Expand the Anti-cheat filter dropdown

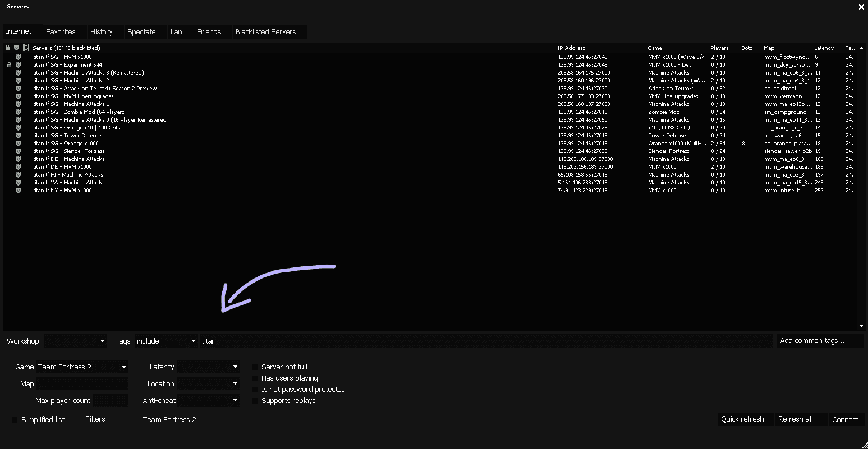click(209, 401)
